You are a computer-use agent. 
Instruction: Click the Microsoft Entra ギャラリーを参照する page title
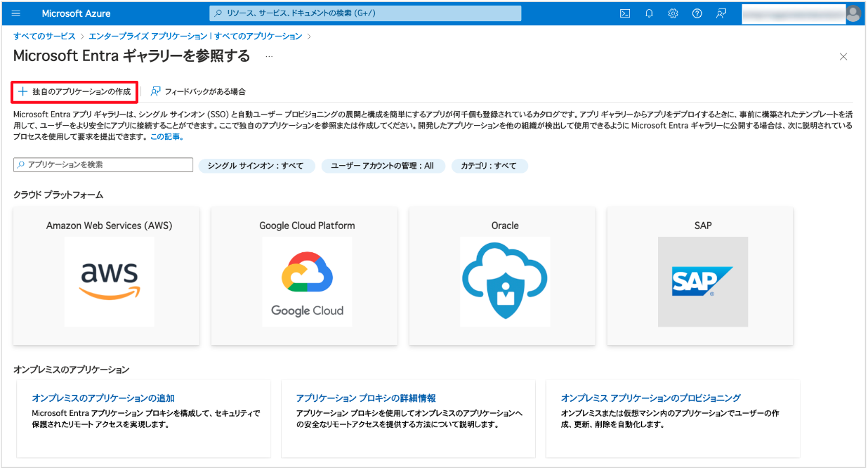point(131,56)
